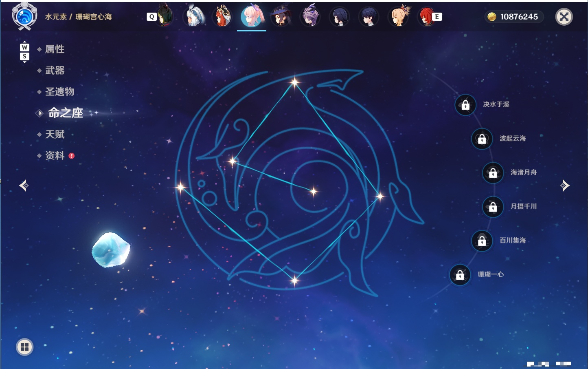Screen dimensions: 588x369
Task: Click the red alert badge beside 资料
Action: tap(72, 156)
